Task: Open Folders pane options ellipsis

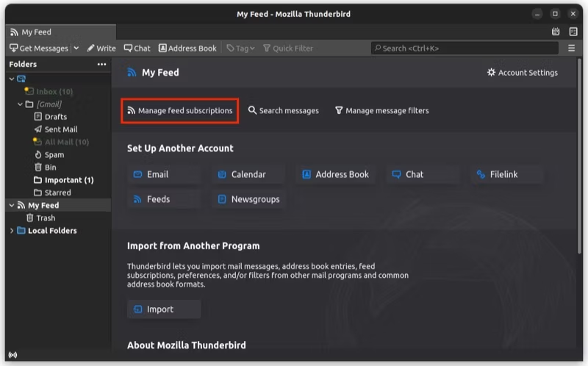Action: click(101, 64)
